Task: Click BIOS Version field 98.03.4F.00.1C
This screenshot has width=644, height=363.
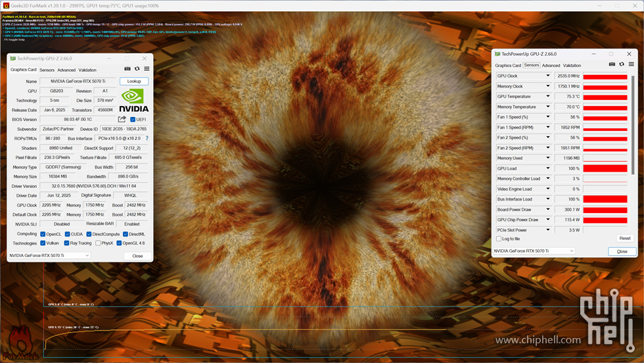Action: (78, 120)
